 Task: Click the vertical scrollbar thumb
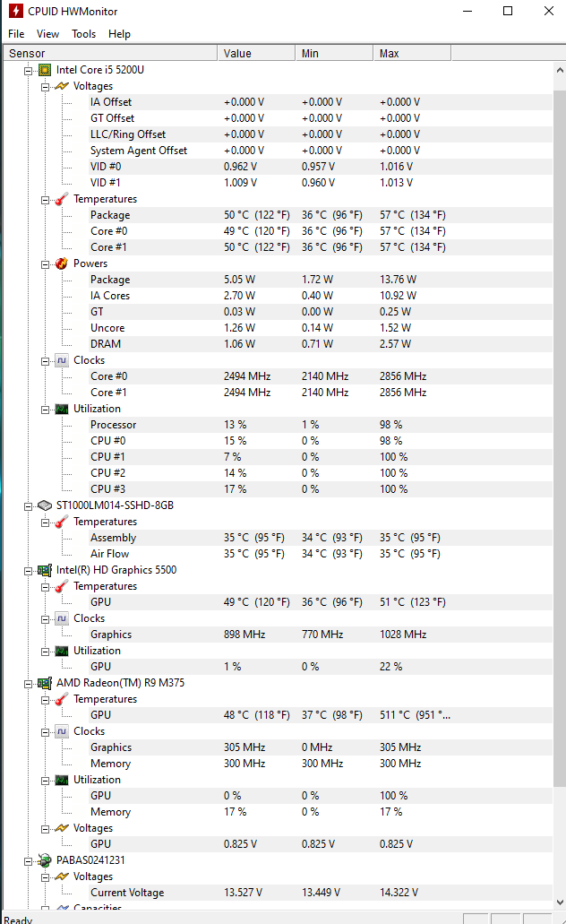pyautogui.click(x=560, y=437)
